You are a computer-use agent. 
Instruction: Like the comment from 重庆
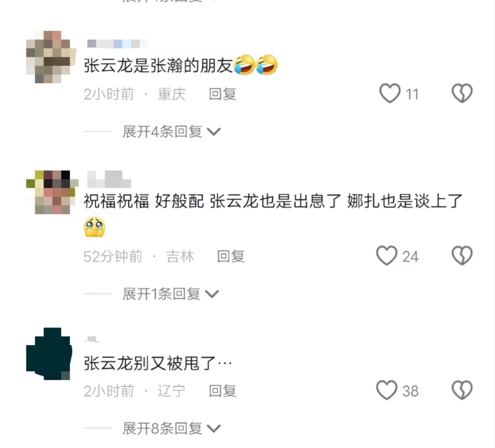tap(390, 93)
